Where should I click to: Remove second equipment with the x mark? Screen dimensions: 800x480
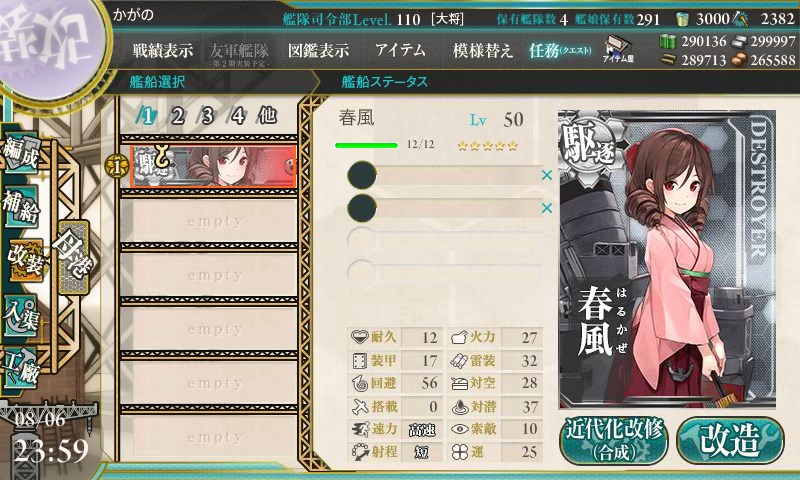547,208
